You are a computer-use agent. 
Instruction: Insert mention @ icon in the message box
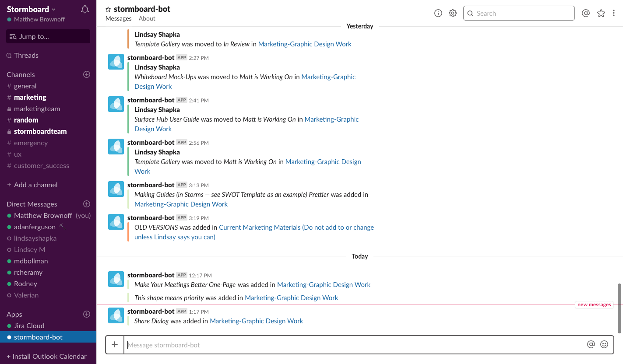591,344
